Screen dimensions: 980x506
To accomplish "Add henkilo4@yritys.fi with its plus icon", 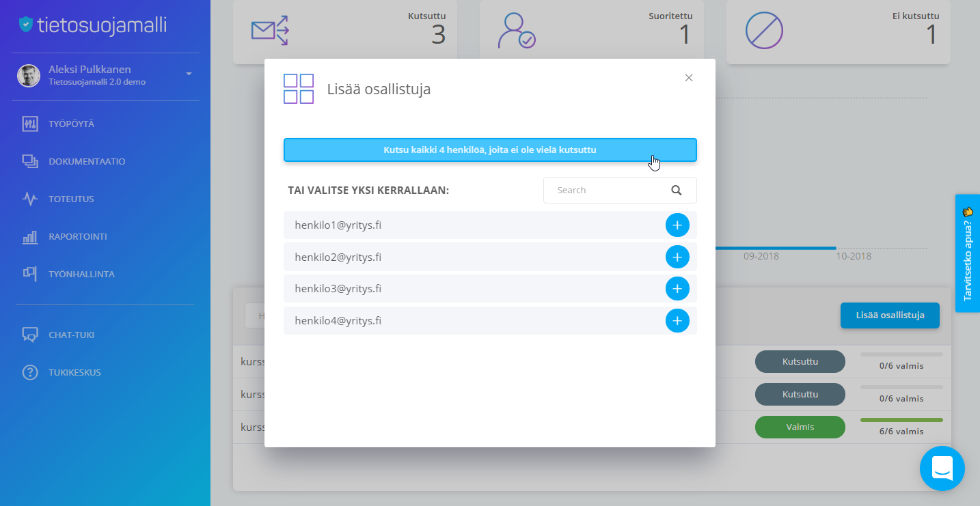I will coord(677,321).
